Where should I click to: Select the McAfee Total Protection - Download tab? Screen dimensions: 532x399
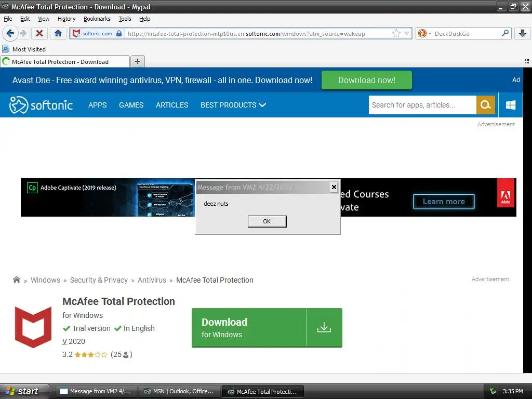pos(65,61)
